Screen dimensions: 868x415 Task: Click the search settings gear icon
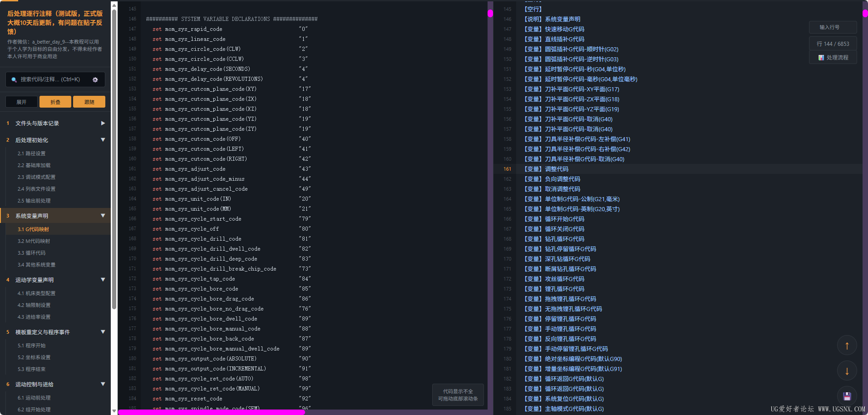(x=95, y=79)
